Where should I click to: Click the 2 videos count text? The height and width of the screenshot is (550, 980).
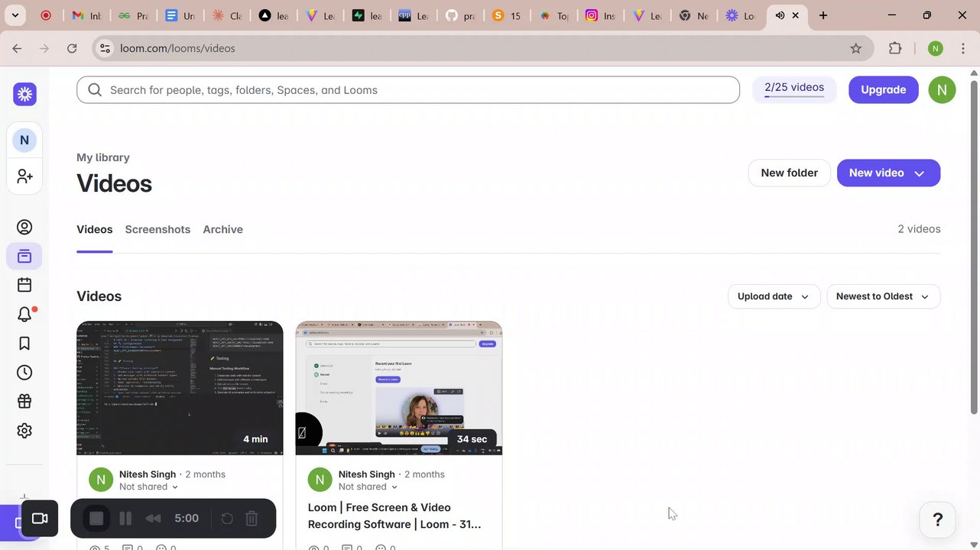[919, 229]
